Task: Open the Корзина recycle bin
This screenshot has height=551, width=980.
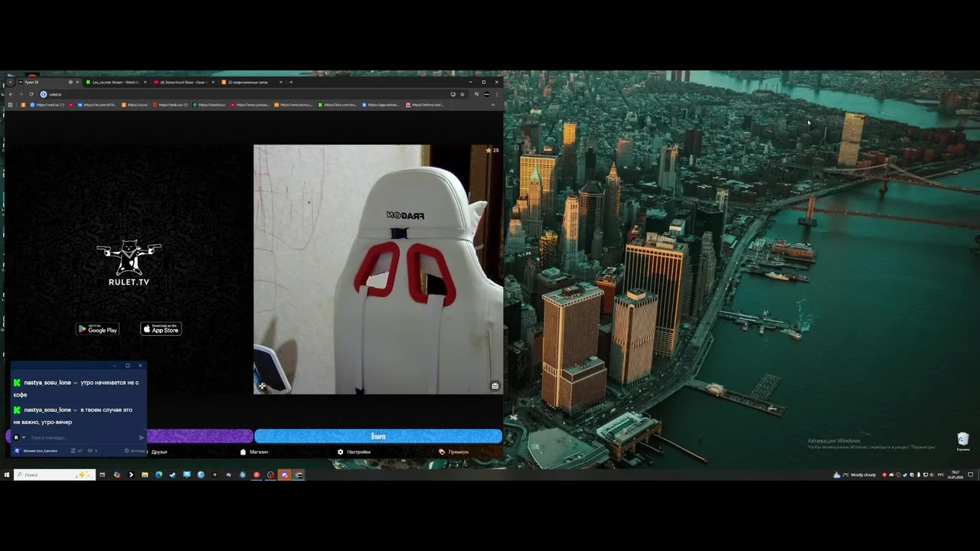Action: coord(963,441)
